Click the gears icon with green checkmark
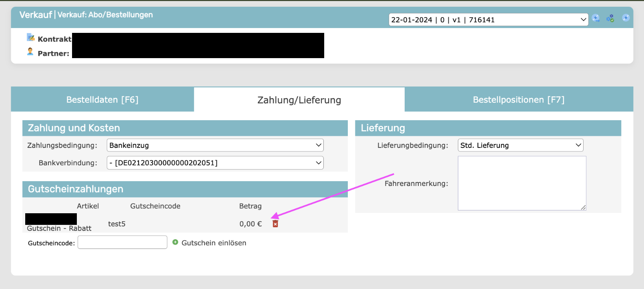Image resolution: width=644 pixels, height=289 pixels. 610,18
